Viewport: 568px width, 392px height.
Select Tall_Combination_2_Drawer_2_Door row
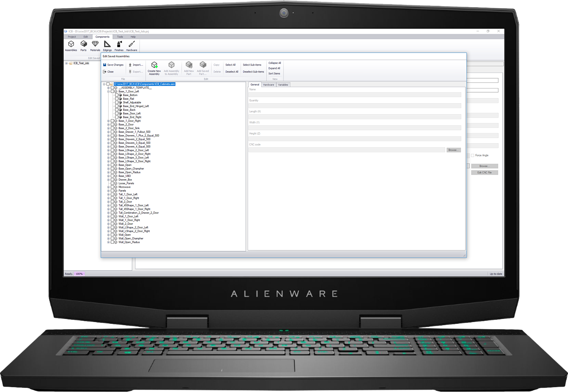coord(139,213)
